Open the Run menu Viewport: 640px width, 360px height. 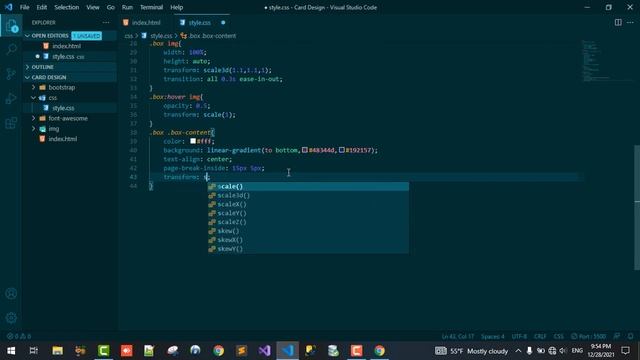point(127,7)
